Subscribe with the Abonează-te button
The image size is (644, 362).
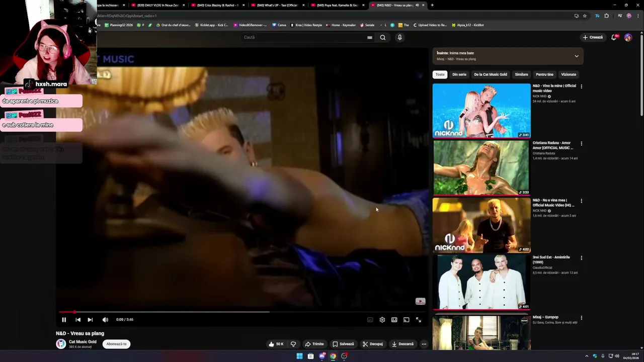point(116,344)
